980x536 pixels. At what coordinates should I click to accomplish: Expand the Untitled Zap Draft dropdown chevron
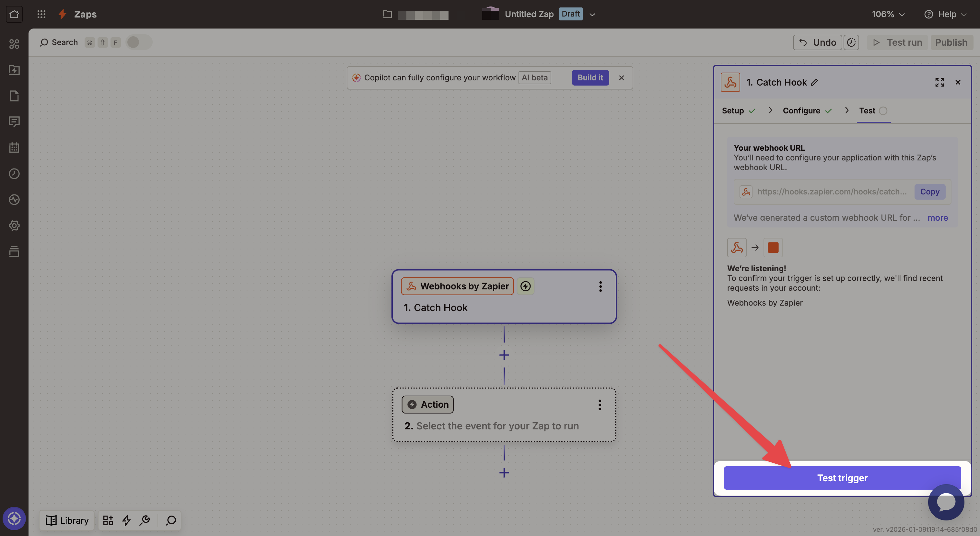(592, 15)
